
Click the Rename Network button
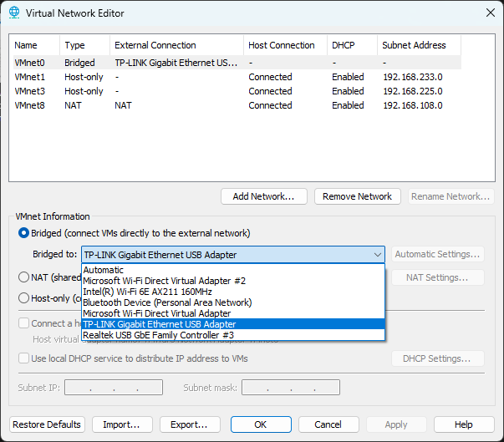point(451,196)
